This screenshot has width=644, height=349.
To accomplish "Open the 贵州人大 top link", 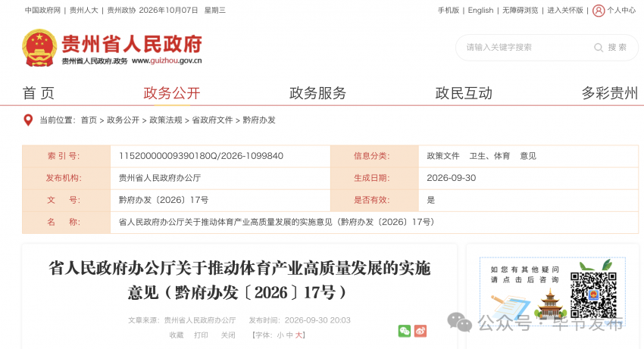I will (x=84, y=11).
